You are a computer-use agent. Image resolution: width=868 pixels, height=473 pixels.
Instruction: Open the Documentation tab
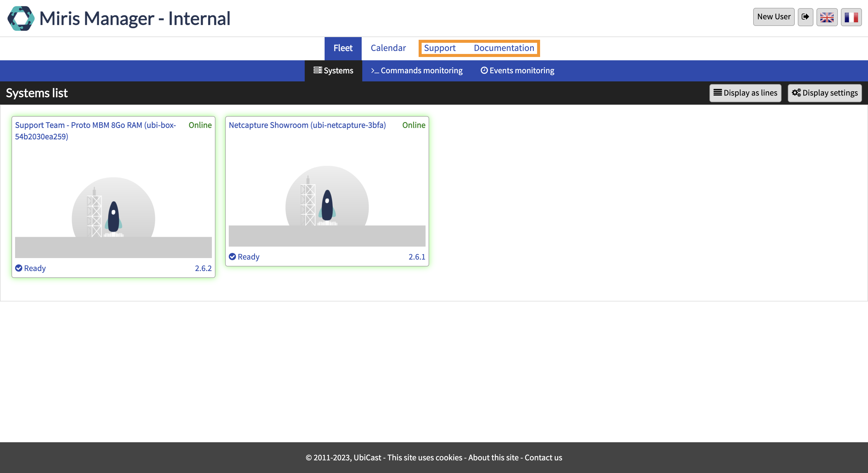point(504,48)
